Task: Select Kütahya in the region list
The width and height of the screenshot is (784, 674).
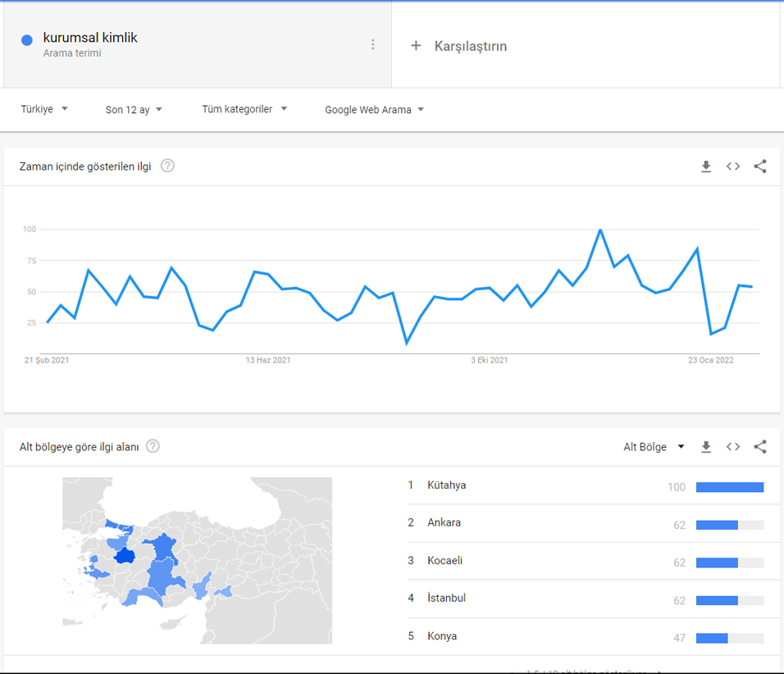Action: [x=446, y=485]
